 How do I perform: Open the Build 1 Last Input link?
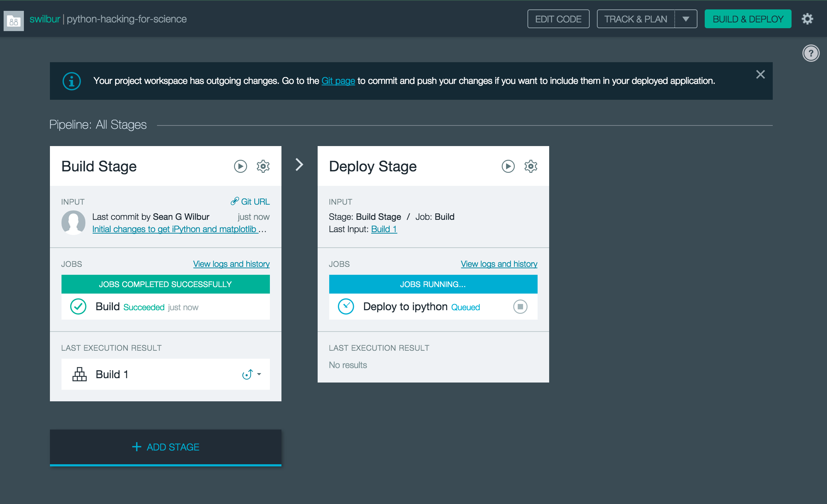(384, 229)
